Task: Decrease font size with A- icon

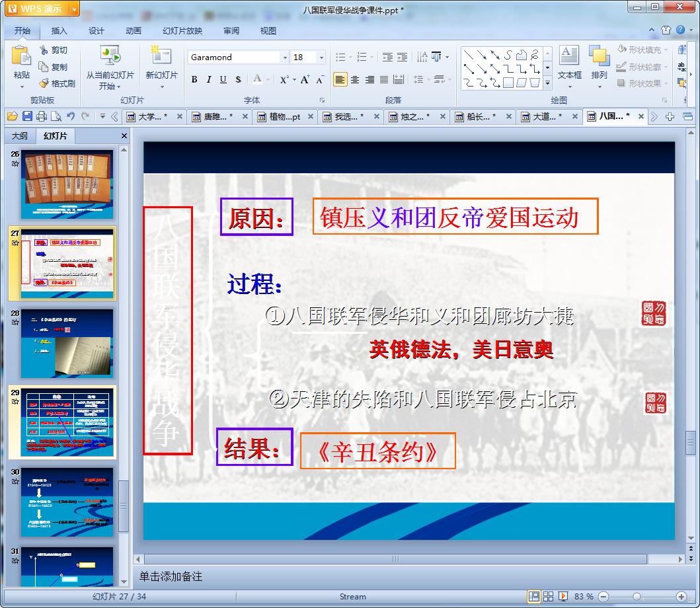Action: click(x=320, y=80)
